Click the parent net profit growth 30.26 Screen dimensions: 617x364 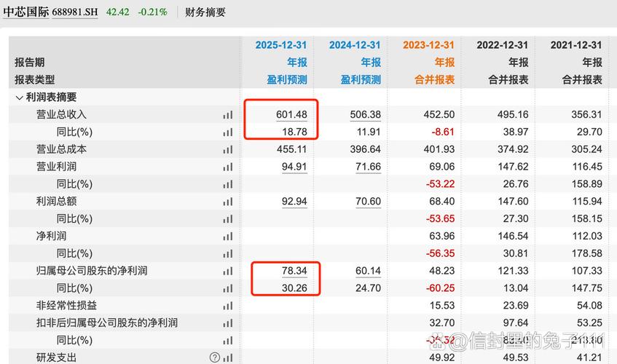(294, 288)
